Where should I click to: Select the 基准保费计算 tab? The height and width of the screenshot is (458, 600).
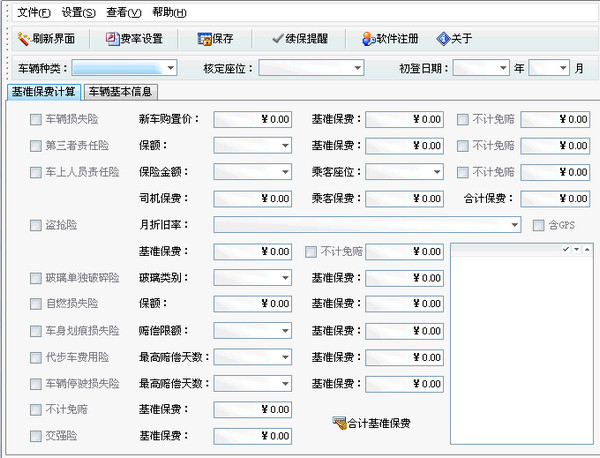43,93
